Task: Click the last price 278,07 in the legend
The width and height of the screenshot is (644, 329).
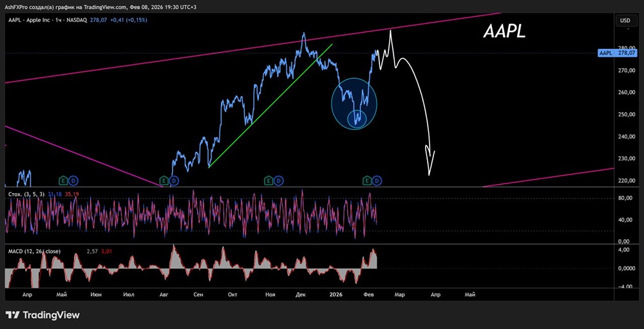Action: click(x=97, y=20)
